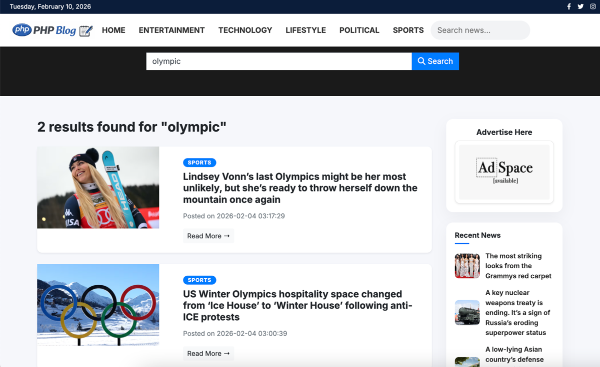Open the TECHNOLOGY menu item
600x367 pixels.
(x=245, y=30)
